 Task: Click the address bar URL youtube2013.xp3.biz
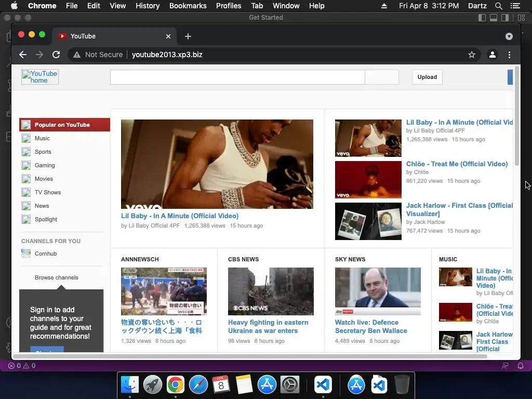167,55
